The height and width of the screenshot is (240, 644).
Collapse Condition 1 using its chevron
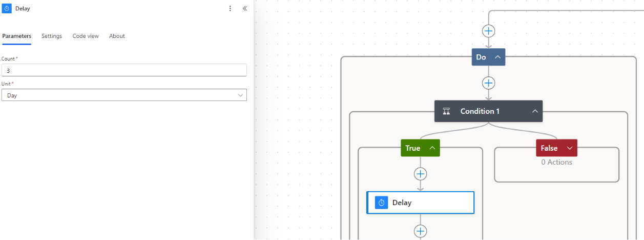click(x=534, y=111)
